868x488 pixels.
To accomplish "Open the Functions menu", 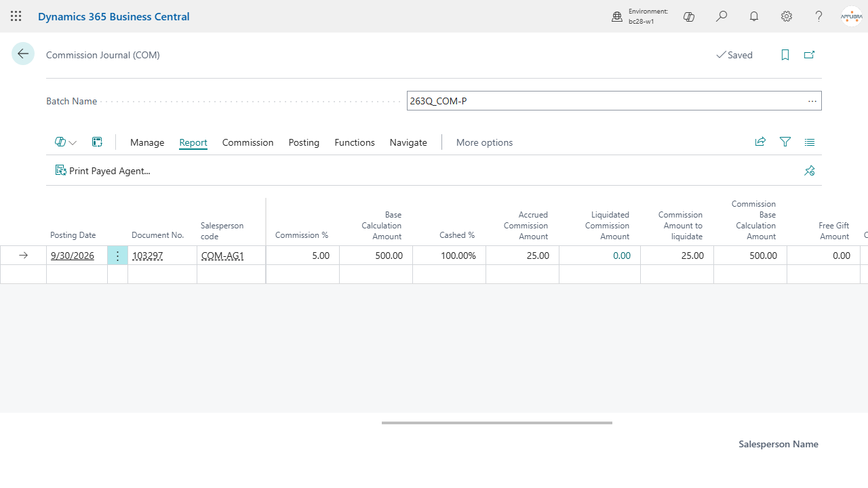I will tap(355, 142).
